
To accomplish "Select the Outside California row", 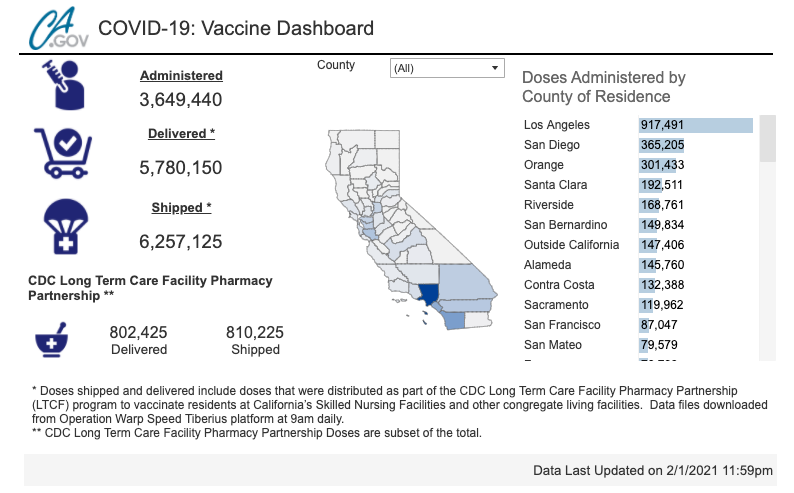I will tap(571, 245).
